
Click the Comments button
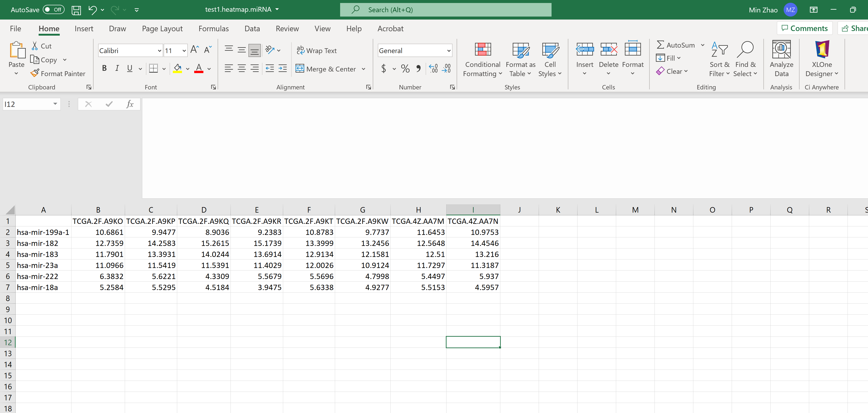coord(804,28)
